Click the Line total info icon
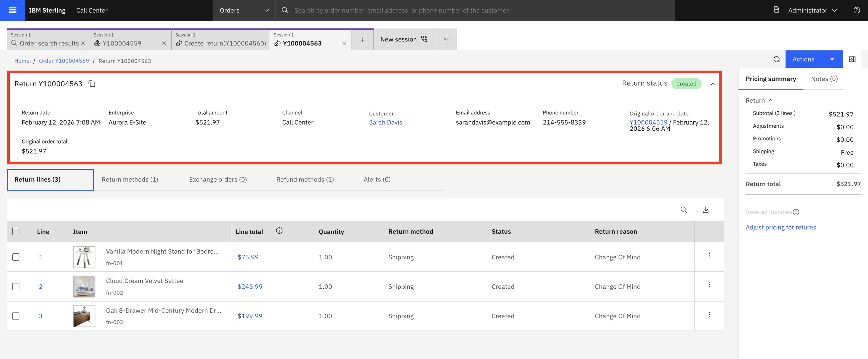868x359 pixels. (x=279, y=230)
